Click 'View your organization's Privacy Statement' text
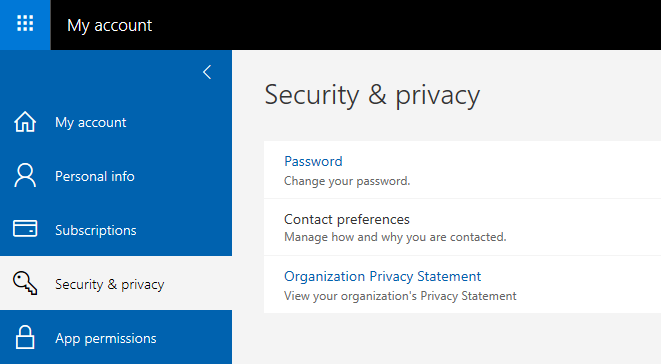The height and width of the screenshot is (364, 661). [400, 296]
